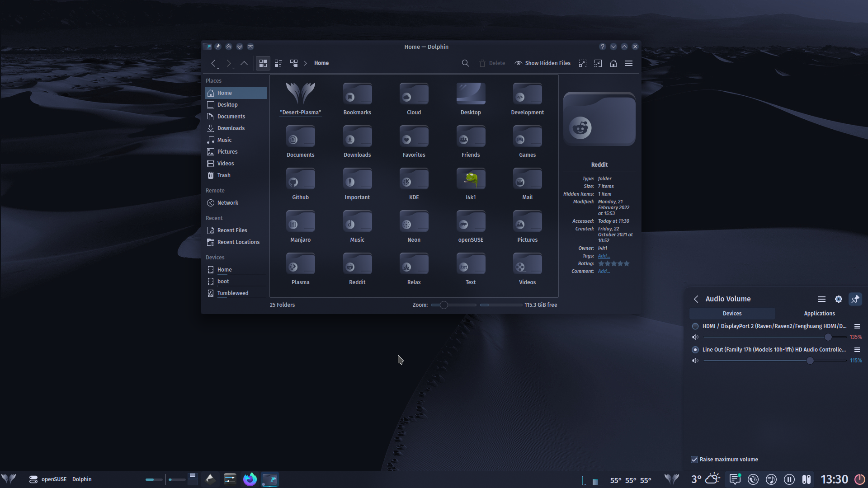
Task: Open Audio Volume settings gear
Action: (x=839, y=299)
